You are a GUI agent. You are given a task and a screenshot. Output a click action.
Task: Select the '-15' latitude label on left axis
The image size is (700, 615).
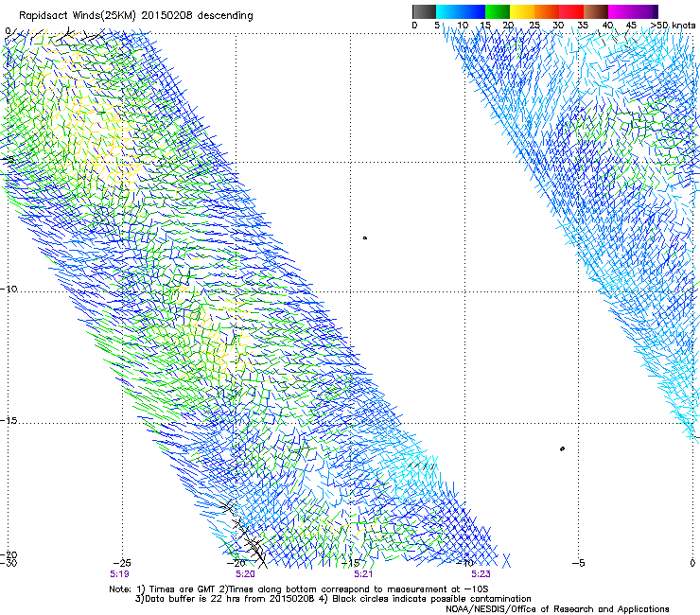point(9,421)
